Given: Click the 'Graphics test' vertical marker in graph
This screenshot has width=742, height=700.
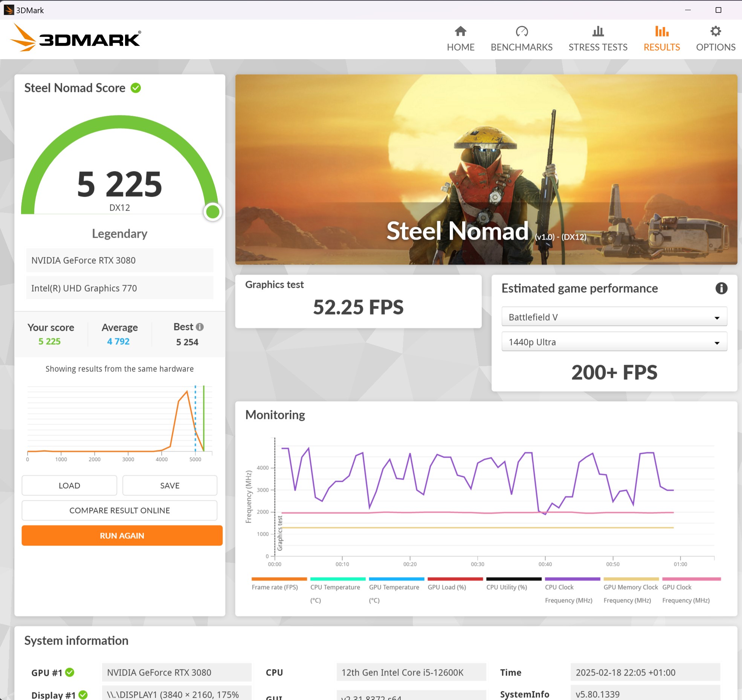Looking at the screenshot, I should pos(279,533).
